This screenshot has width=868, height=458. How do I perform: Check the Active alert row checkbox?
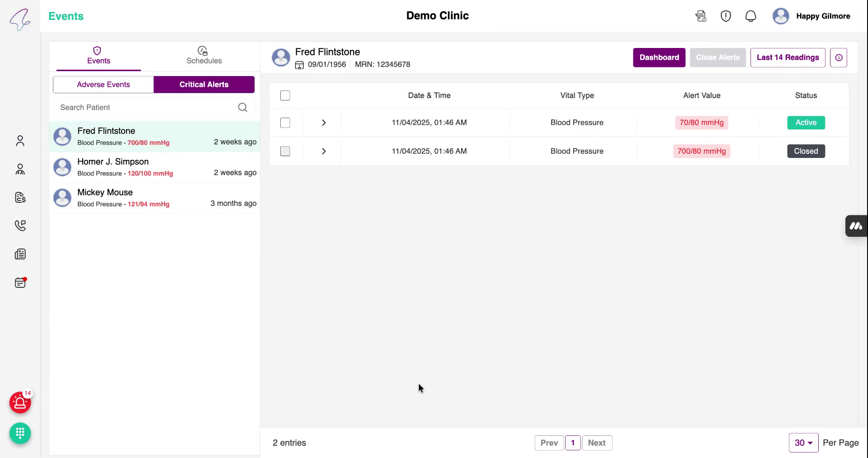(285, 123)
